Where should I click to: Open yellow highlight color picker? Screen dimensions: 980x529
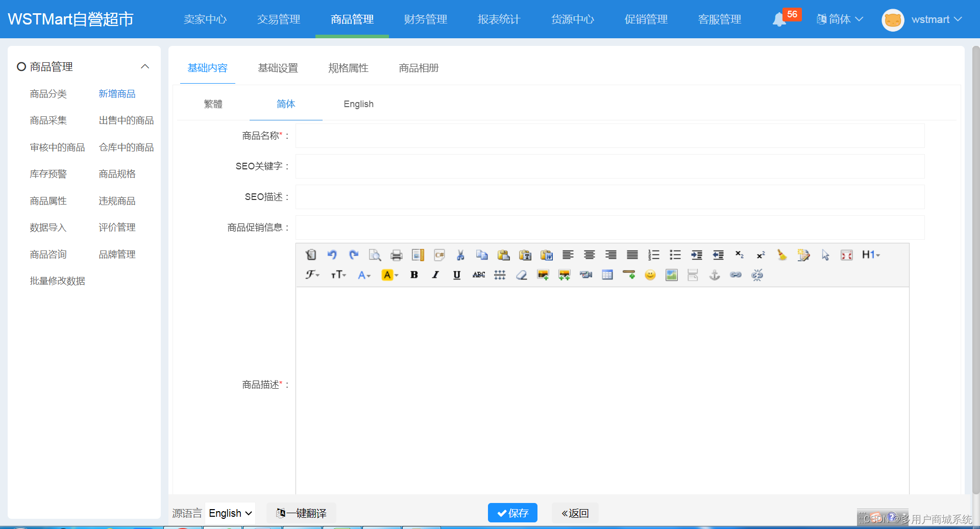(x=390, y=275)
